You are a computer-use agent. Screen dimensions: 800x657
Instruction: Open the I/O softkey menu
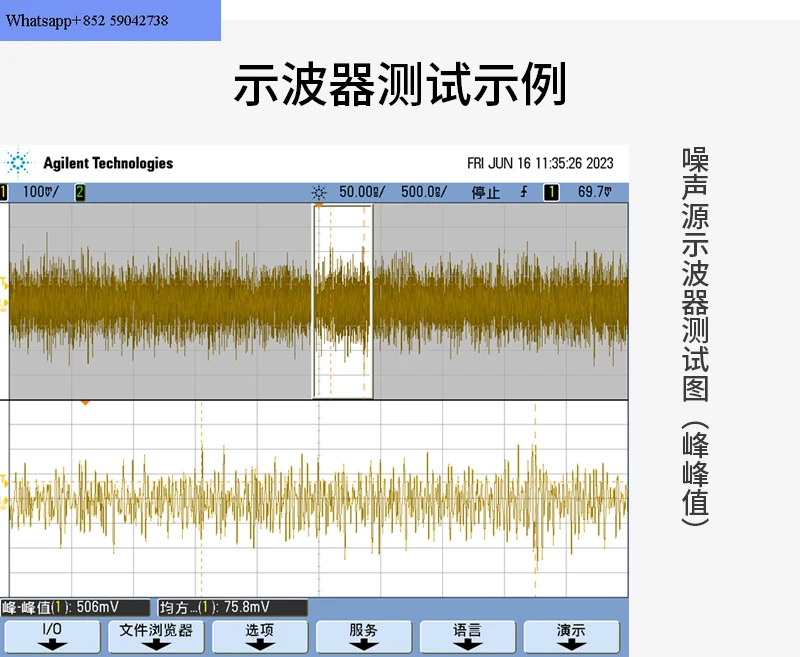(52, 636)
